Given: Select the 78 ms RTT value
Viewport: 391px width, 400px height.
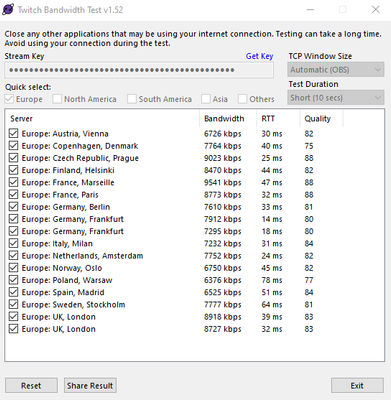Looking at the screenshot, I should [x=272, y=280].
